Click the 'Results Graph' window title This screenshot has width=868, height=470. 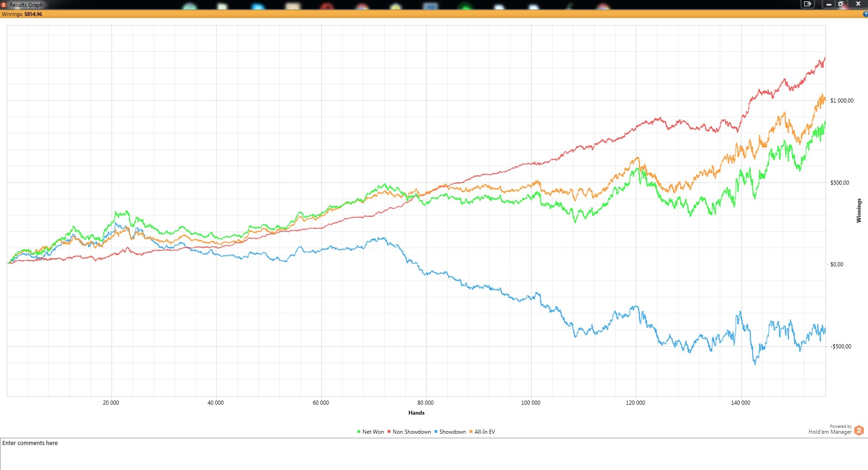pyautogui.click(x=26, y=5)
